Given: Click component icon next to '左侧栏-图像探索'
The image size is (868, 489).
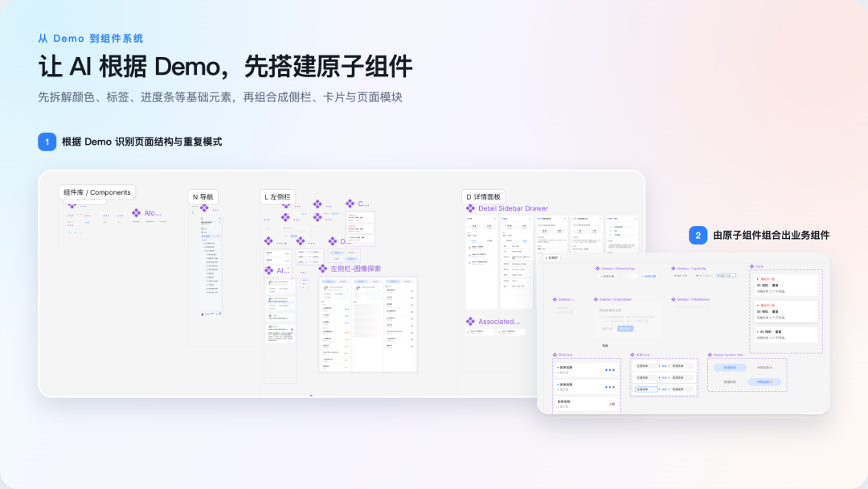Looking at the screenshot, I should coord(323,269).
